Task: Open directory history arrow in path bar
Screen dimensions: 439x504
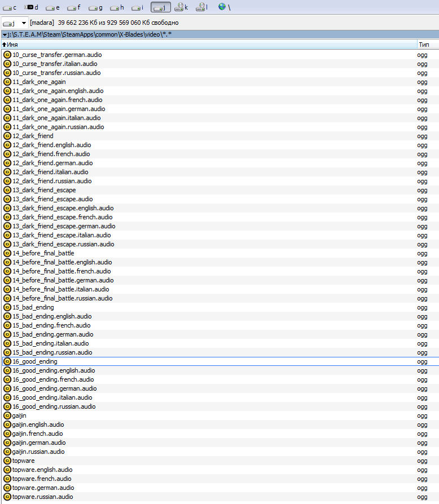Action: (5, 35)
